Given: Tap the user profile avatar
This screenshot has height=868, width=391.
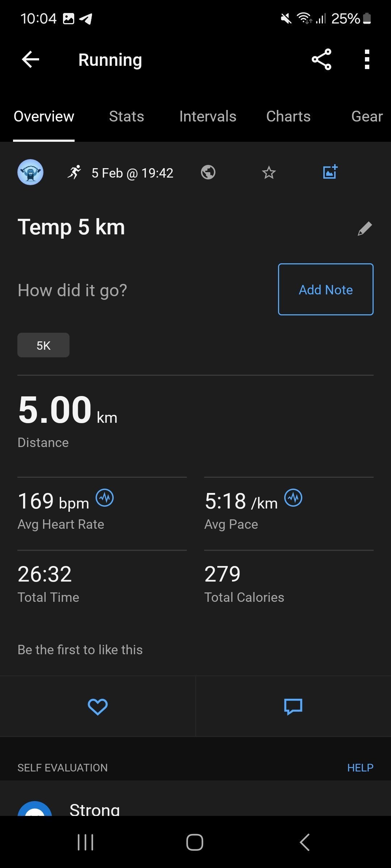Looking at the screenshot, I should (30, 172).
